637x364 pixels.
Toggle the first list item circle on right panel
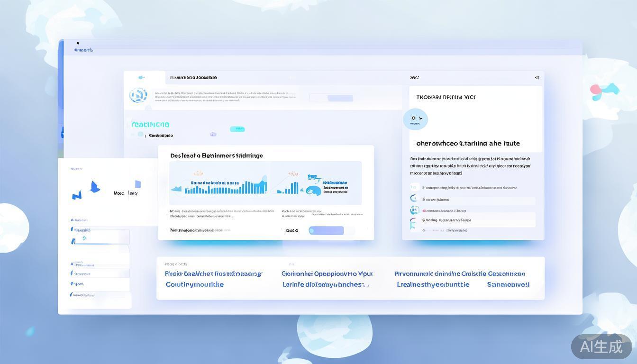[x=414, y=187]
